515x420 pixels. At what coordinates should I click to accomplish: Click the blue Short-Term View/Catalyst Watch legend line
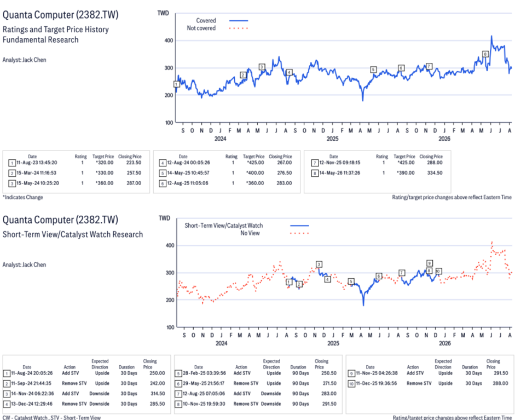(299, 226)
